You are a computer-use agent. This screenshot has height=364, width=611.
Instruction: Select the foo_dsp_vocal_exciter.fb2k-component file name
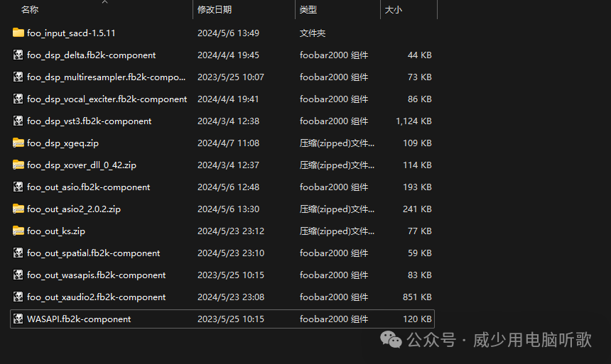pyautogui.click(x=107, y=99)
